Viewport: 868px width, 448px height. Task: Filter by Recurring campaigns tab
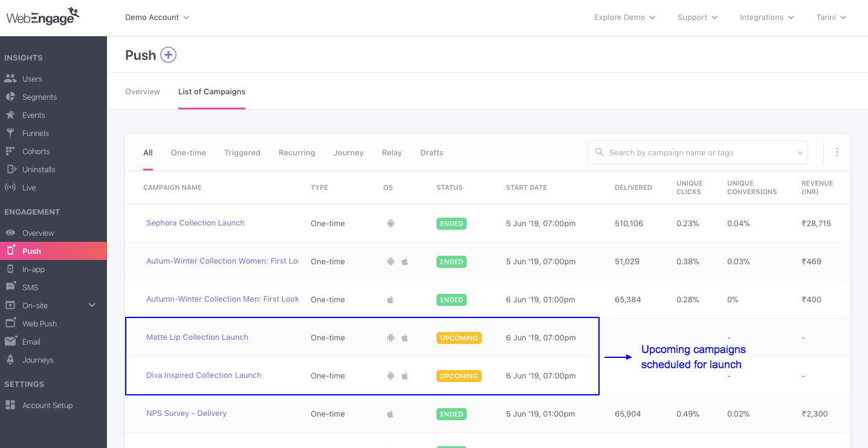pyautogui.click(x=297, y=153)
